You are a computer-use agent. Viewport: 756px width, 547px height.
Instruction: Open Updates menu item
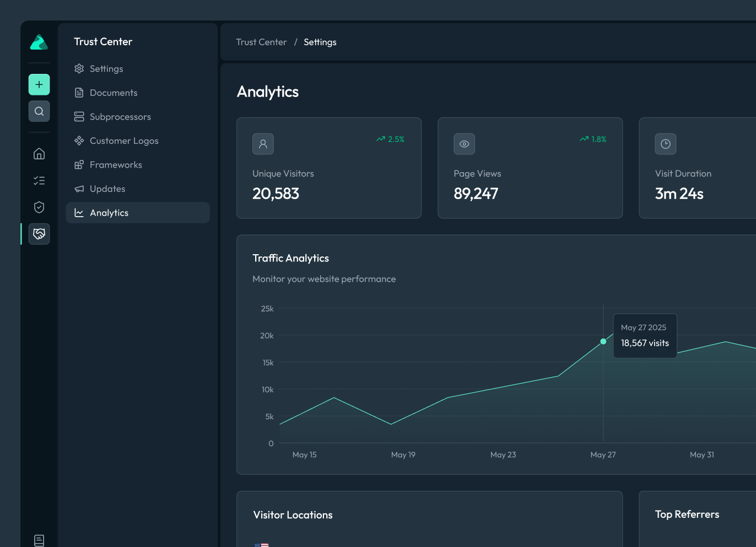click(138, 189)
